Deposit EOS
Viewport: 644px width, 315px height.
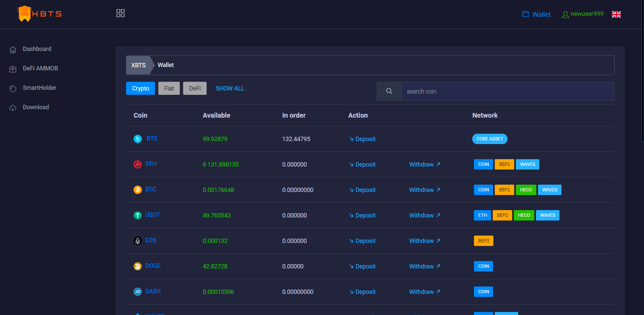pyautogui.click(x=362, y=241)
